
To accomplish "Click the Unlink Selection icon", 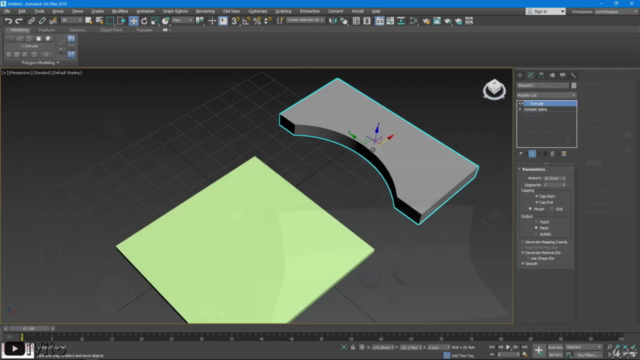I will tap(42, 21).
